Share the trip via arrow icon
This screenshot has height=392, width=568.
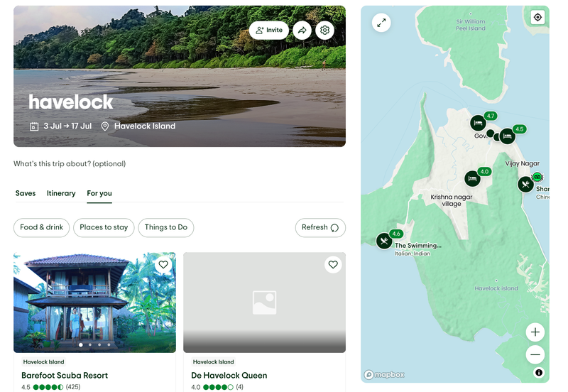[302, 30]
